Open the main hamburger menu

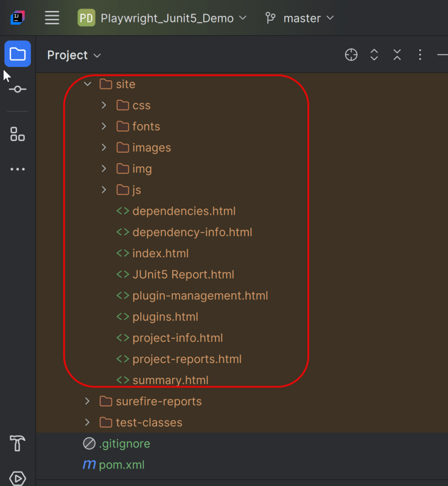(52, 18)
